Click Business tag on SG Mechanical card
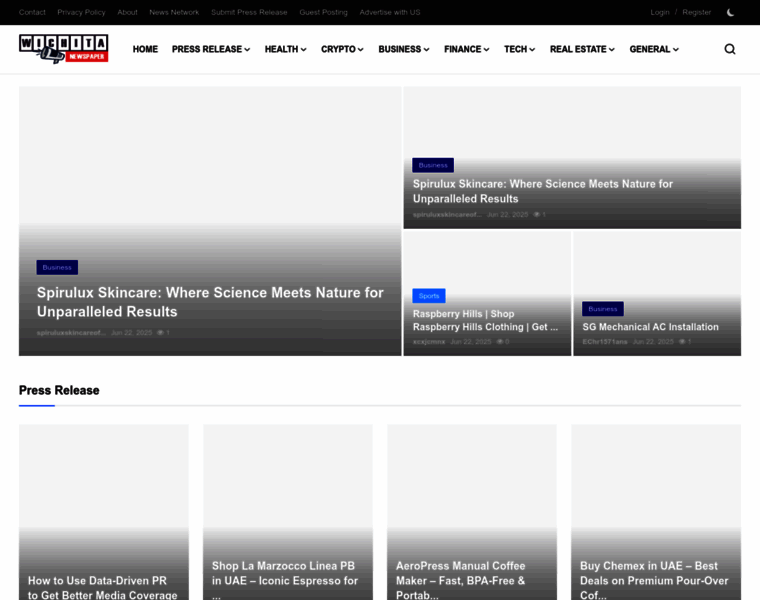Screen dimensions: 760x600 [x=603, y=309]
